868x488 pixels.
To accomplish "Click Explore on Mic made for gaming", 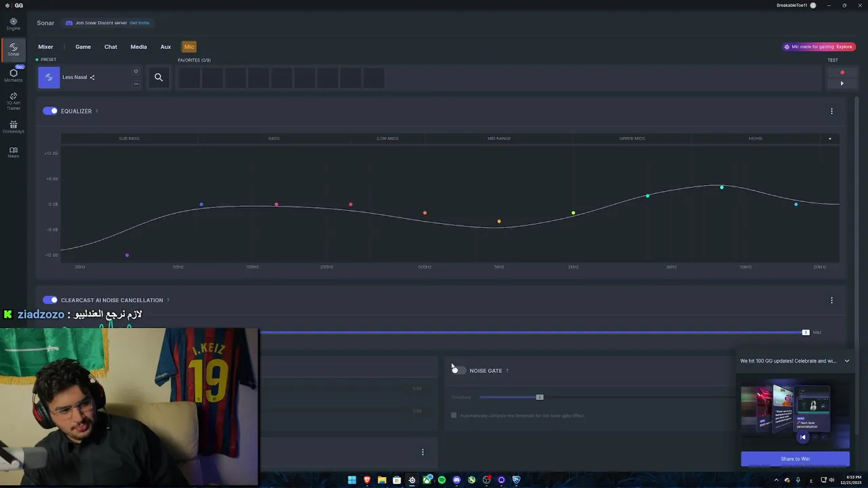I will [844, 47].
